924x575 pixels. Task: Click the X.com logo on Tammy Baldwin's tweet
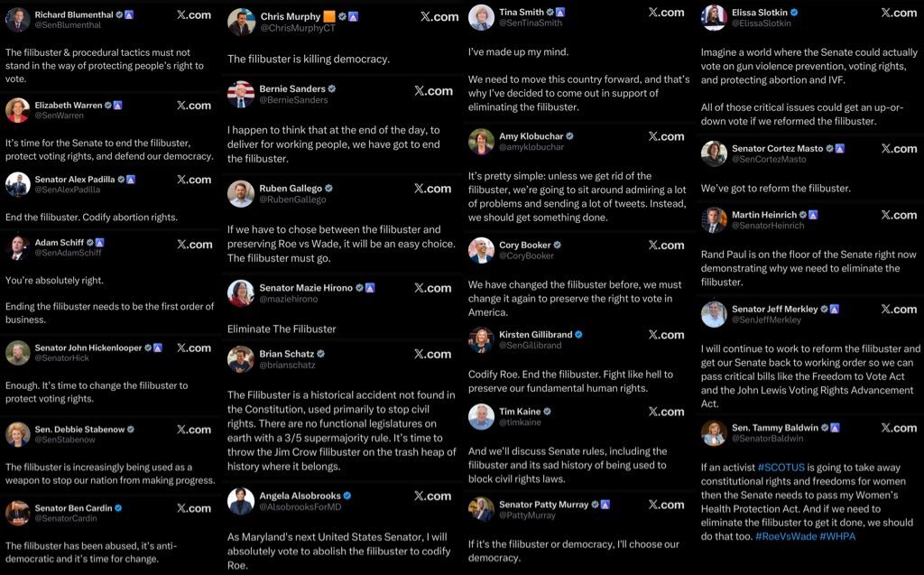(x=898, y=428)
